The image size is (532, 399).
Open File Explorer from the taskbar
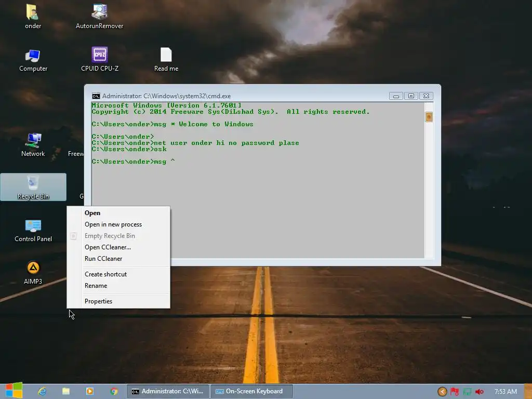66,391
